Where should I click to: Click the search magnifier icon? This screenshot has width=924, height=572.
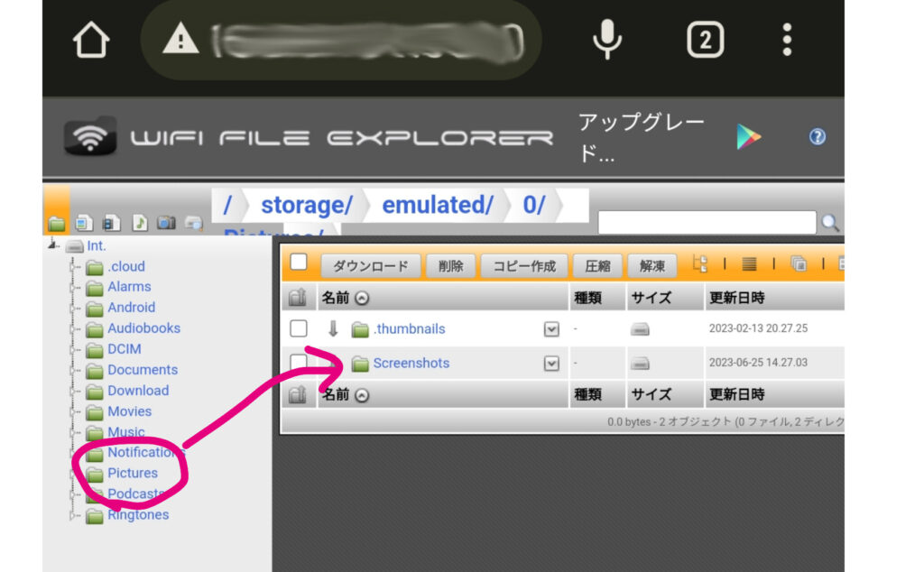(x=830, y=223)
